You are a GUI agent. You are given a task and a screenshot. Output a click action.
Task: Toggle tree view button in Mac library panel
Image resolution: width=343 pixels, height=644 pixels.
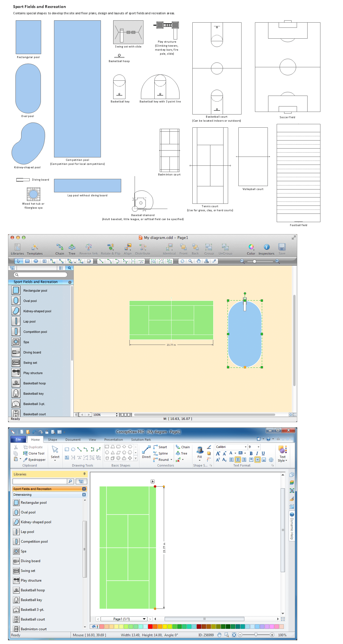12,268
